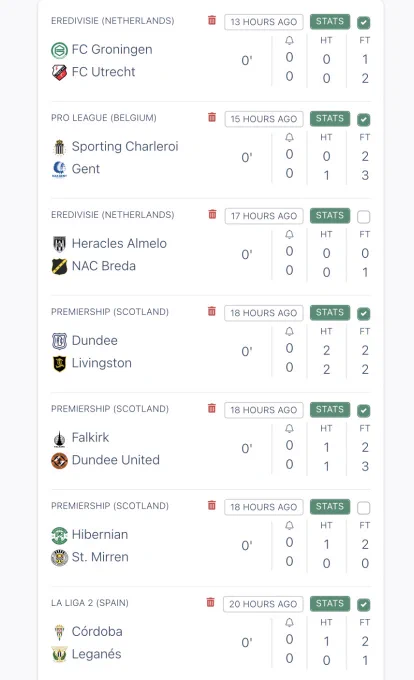
Task: Remove the Heracles Almelo vs NAC Breda match
Action: [212, 214]
